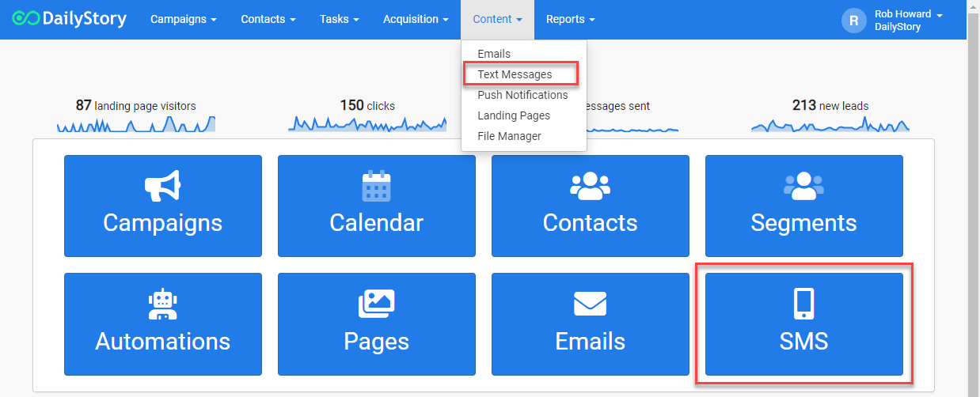Click the images icon on the Pages tile
980x397 pixels.
click(377, 304)
